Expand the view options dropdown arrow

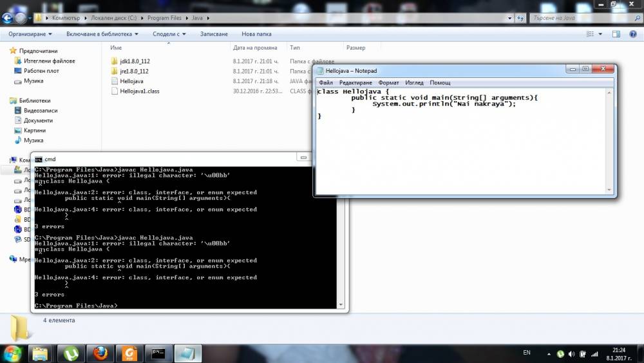tap(600, 34)
